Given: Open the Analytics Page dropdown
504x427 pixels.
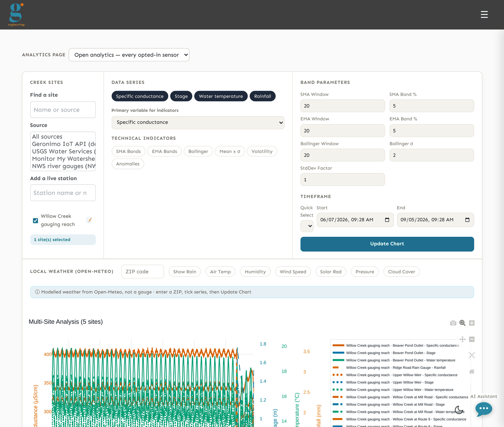Looking at the screenshot, I should pos(129,55).
